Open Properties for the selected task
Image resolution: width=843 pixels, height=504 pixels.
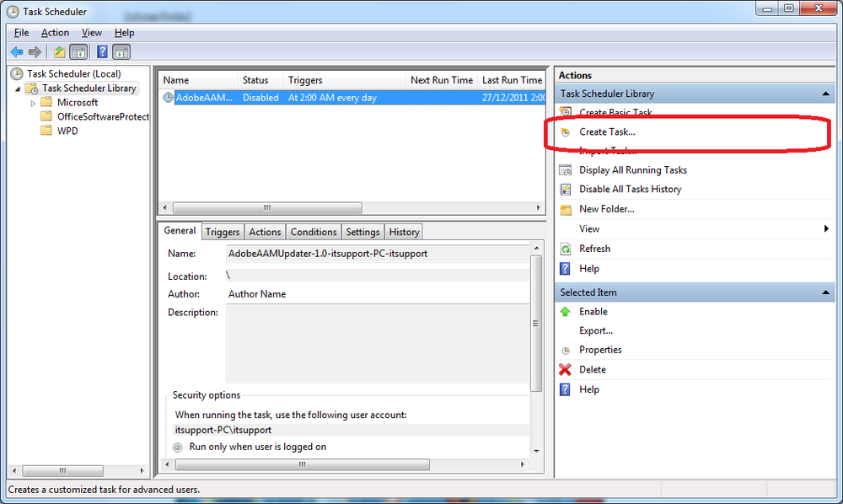click(603, 349)
